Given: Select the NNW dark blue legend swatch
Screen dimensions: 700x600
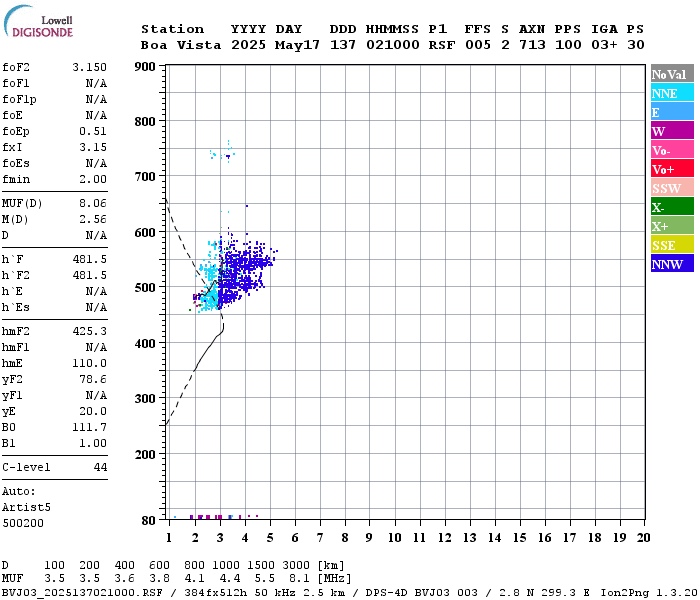Looking at the screenshot, I should (672, 263).
